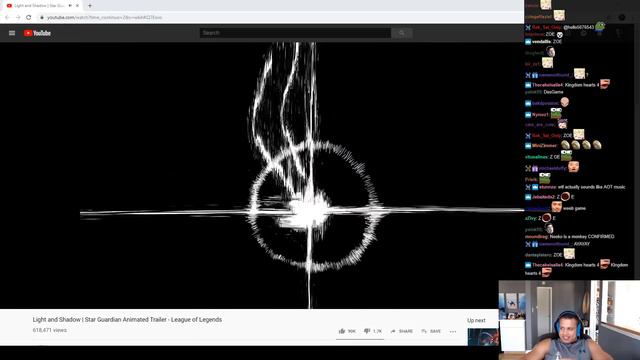Like the video with thumbs up
Viewport: 640px width, 360px height.
[347, 331]
